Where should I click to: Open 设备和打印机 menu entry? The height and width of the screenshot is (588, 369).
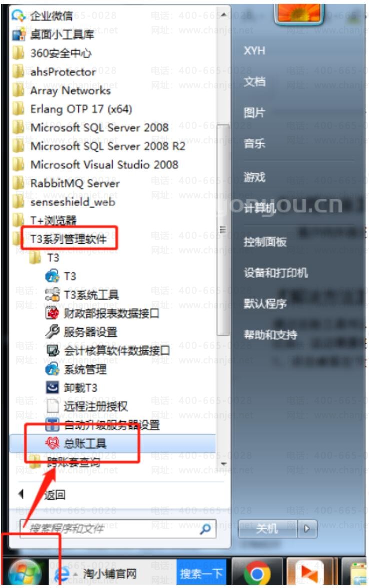pos(276,273)
